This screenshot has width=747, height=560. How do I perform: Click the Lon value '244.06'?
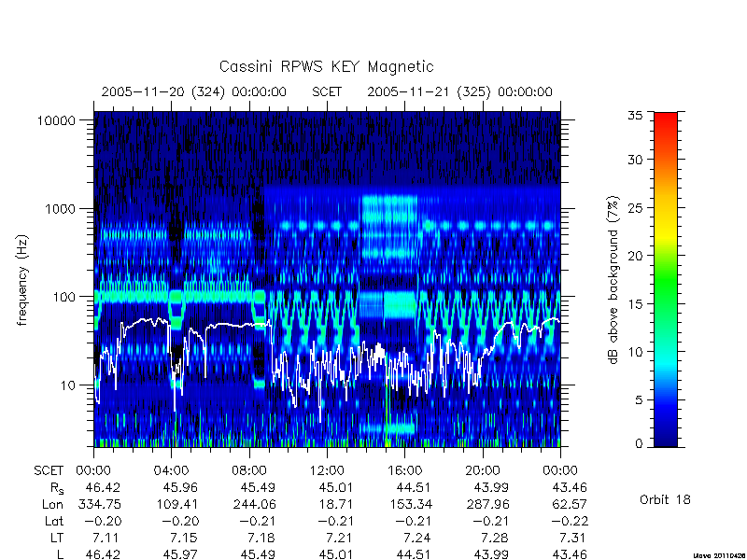tap(254, 504)
